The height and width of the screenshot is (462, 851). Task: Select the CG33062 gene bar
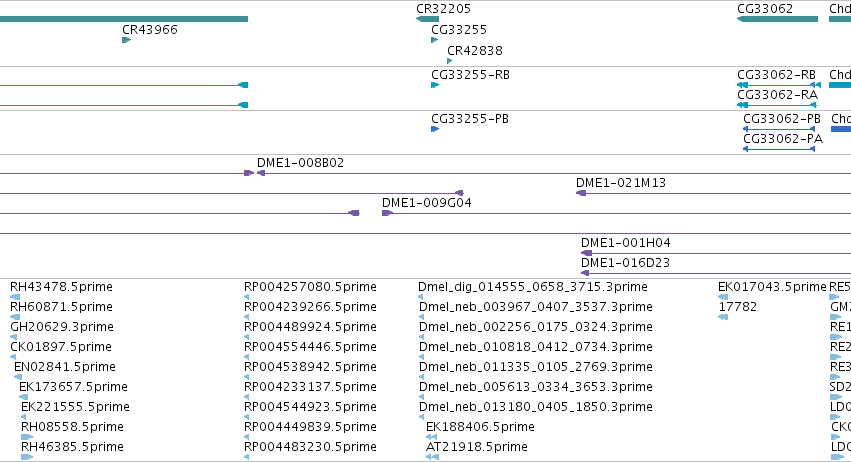click(x=777, y=19)
